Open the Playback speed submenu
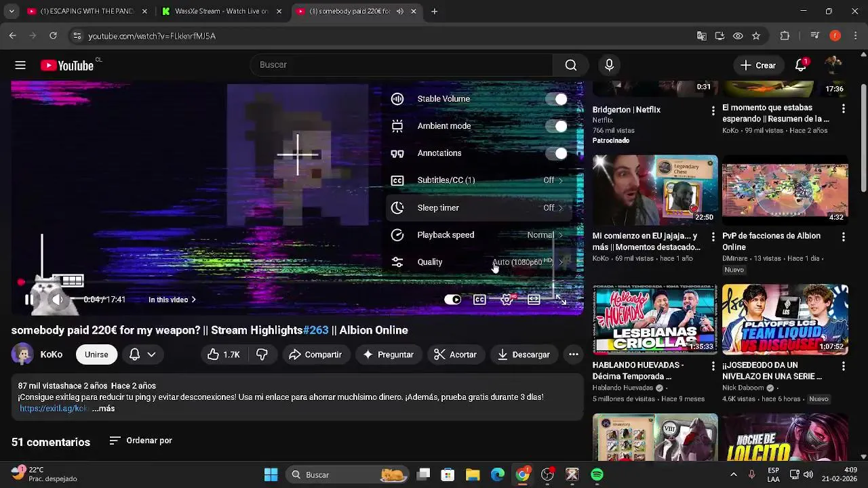 [479, 235]
